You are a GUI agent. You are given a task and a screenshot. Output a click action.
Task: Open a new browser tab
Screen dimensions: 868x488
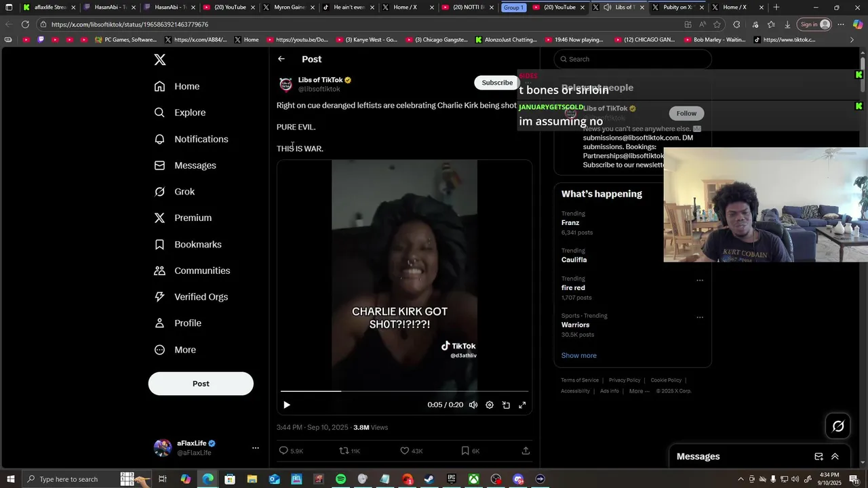pyautogui.click(x=776, y=7)
